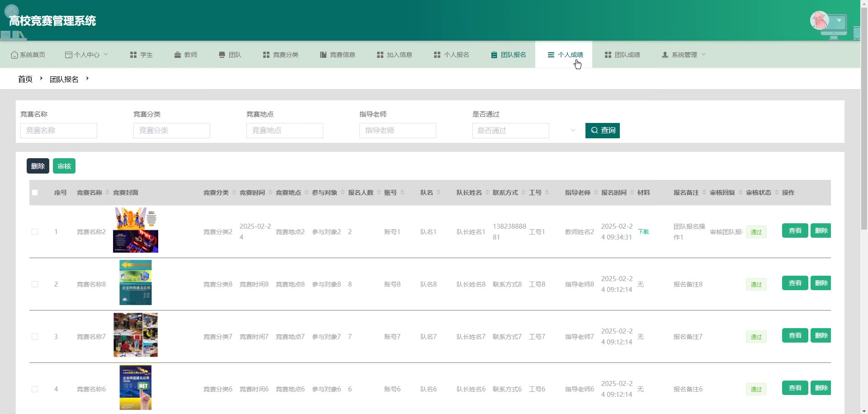Click the 查询 search button
This screenshot has height=414, width=868.
602,131
